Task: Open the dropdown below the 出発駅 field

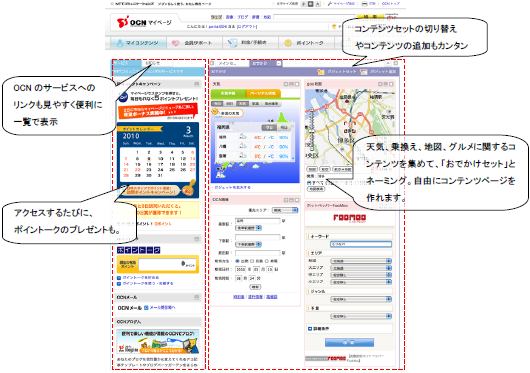Action: [x=248, y=228]
